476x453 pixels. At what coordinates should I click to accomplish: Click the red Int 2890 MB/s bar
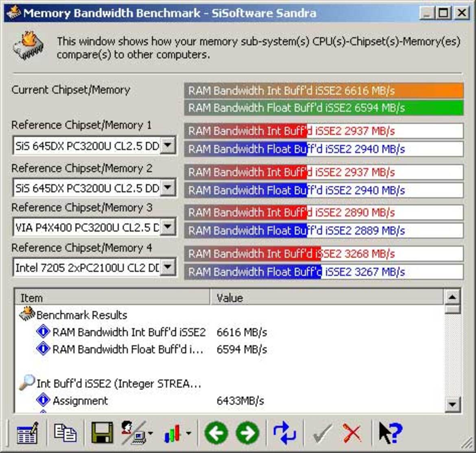(x=323, y=212)
